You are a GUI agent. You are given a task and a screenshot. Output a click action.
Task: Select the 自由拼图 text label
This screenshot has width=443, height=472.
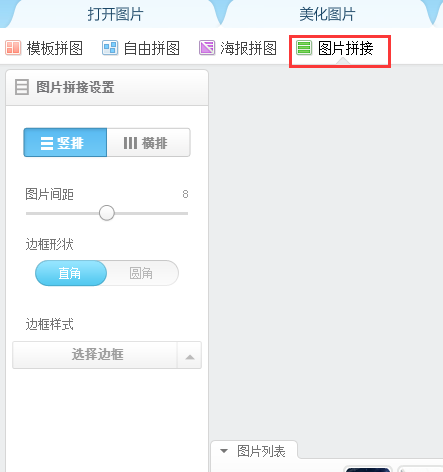pyautogui.click(x=152, y=48)
